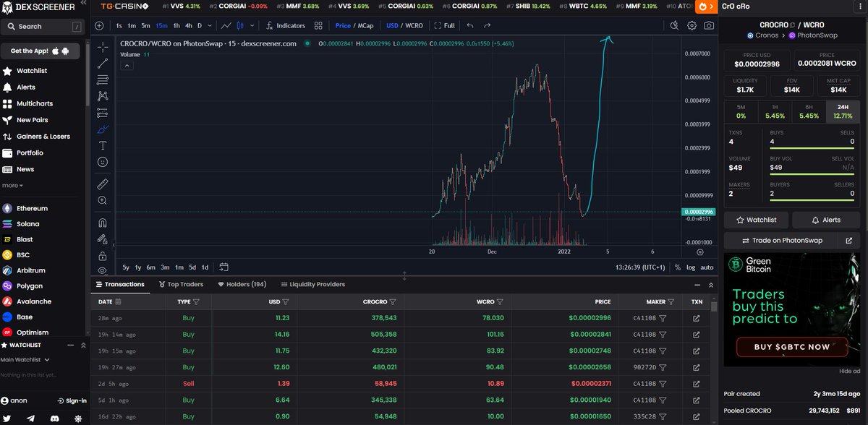This screenshot has width=868, height=425.
Task: Expand the 'more' sidebar menu
Action: point(12,185)
